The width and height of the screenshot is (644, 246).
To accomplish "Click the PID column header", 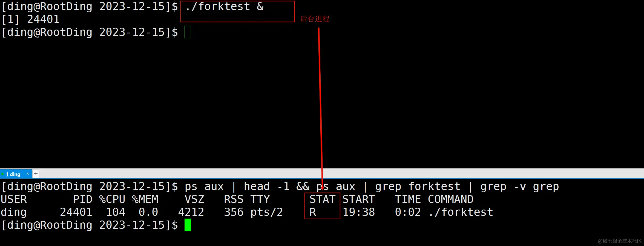I will pyautogui.click(x=83, y=199).
